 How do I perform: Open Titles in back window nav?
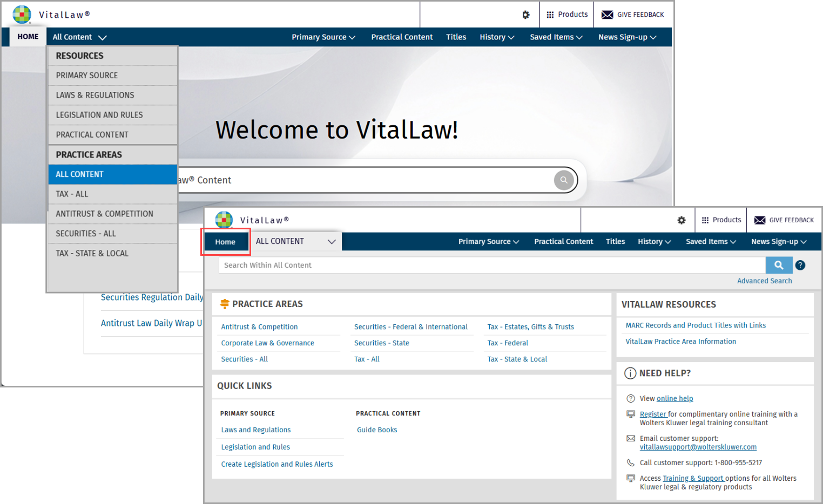tap(456, 37)
